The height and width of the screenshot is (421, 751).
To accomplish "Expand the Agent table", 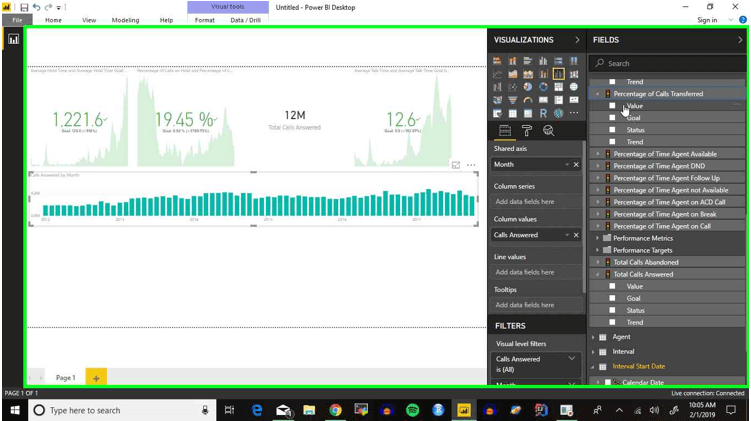I will 593,337.
